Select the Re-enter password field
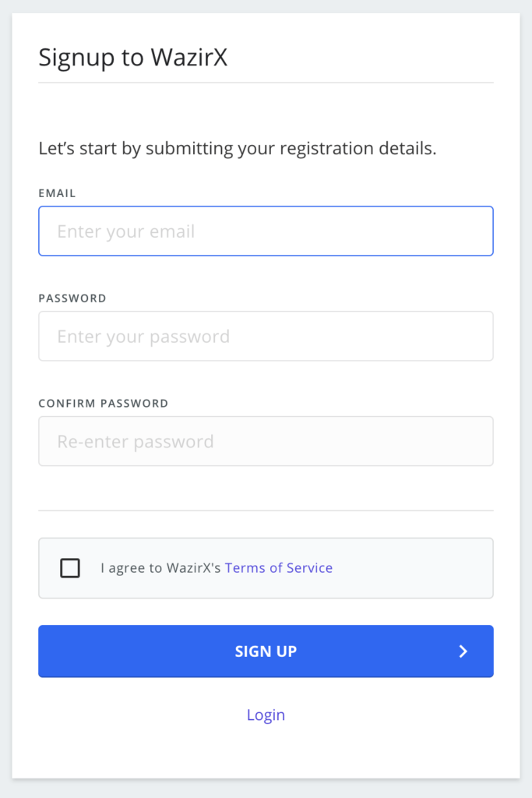Image resolution: width=532 pixels, height=798 pixels. click(266, 442)
